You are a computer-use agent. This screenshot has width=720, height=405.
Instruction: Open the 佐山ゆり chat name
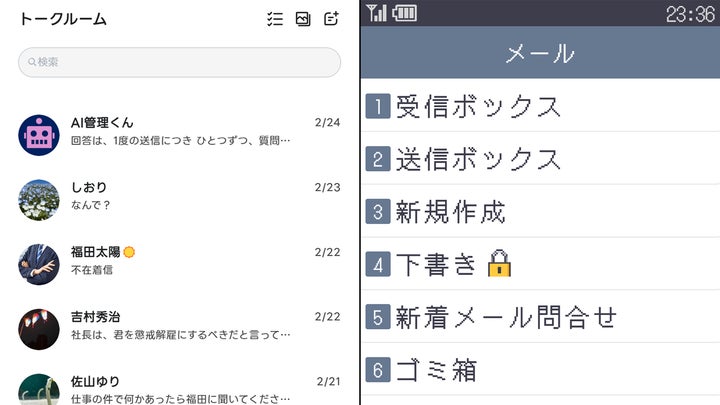[x=95, y=382]
